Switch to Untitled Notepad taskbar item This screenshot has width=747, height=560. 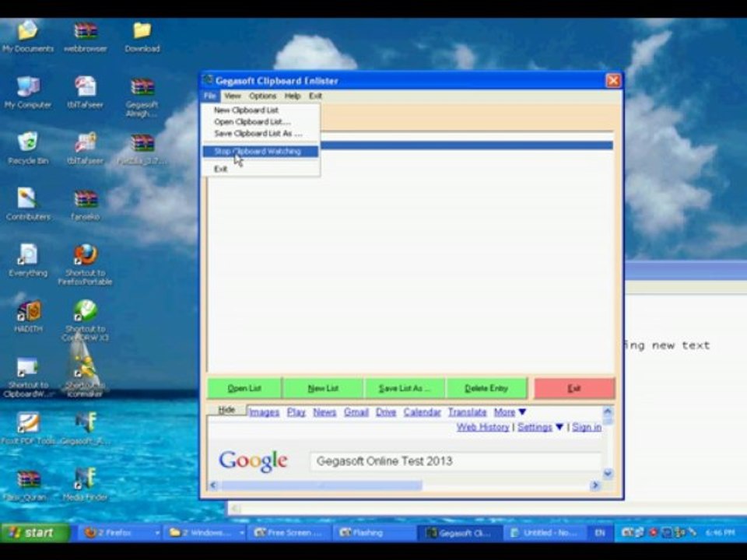(x=545, y=532)
